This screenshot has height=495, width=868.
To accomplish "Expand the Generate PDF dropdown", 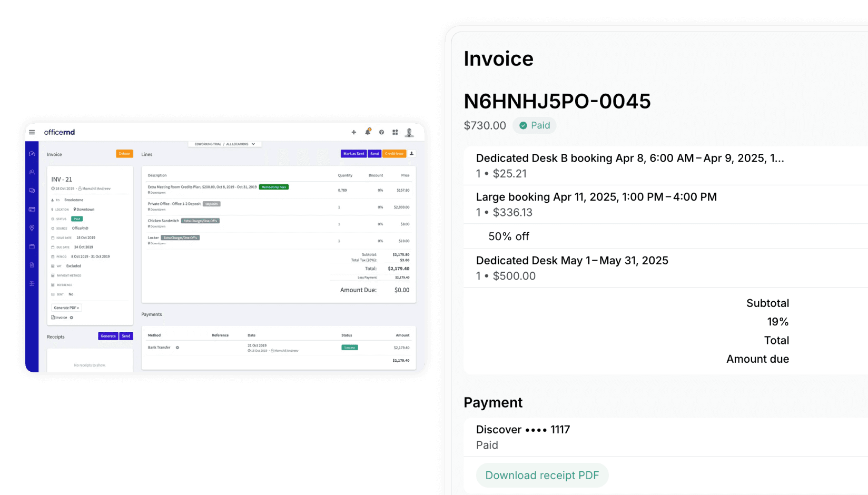I will [x=67, y=308].
